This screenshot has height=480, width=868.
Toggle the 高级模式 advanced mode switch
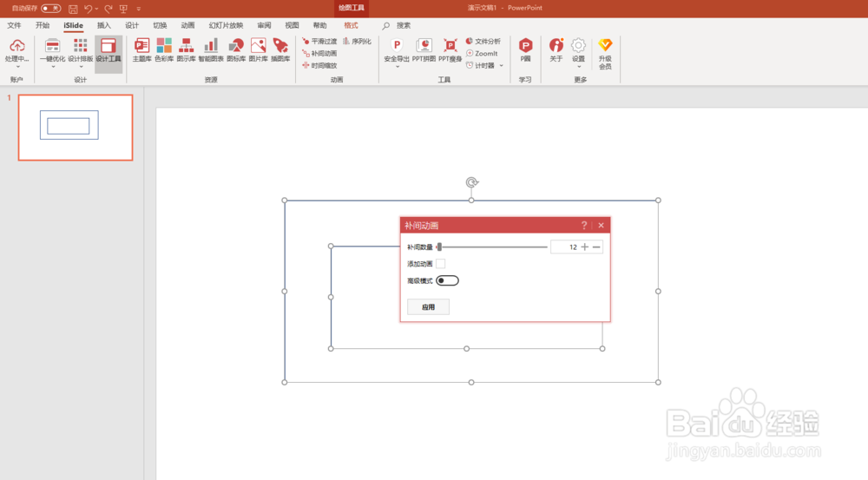447,280
